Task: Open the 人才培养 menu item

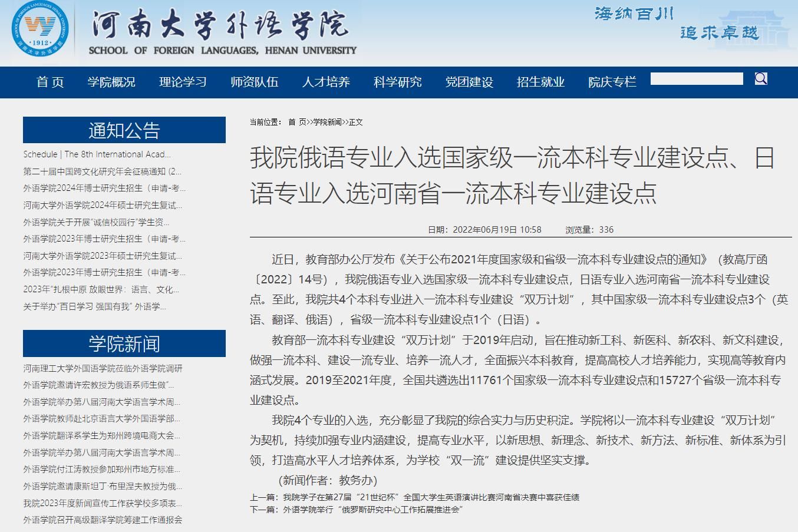Action: 326,82
